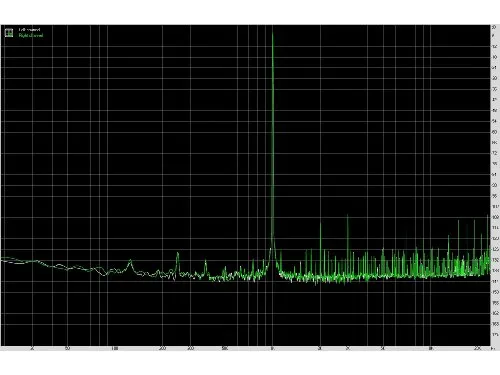Click the 500 label on frequency axis
500x375 pixels.
(x=225, y=349)
